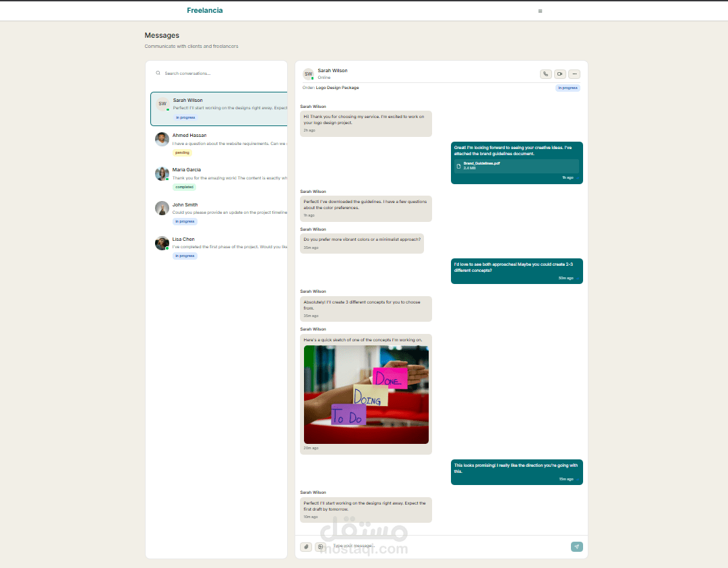Click the message 'This looks promising!'

tap(517, 472)
